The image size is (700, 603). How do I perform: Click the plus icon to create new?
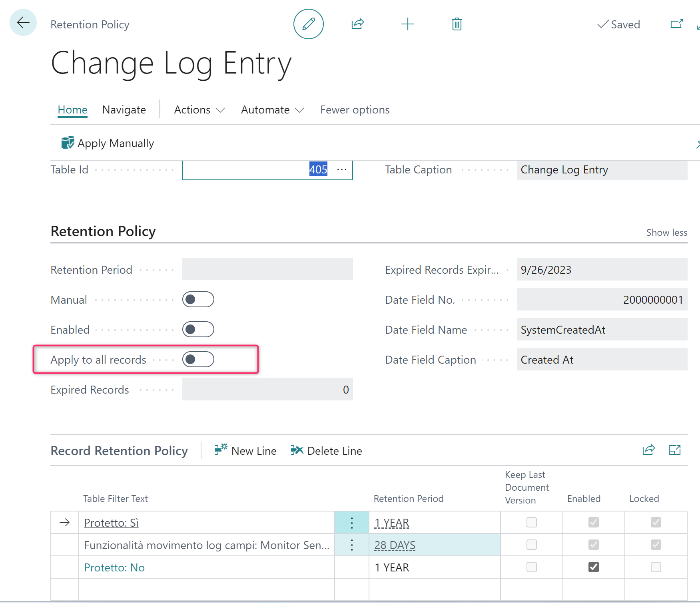pos(407,24)
